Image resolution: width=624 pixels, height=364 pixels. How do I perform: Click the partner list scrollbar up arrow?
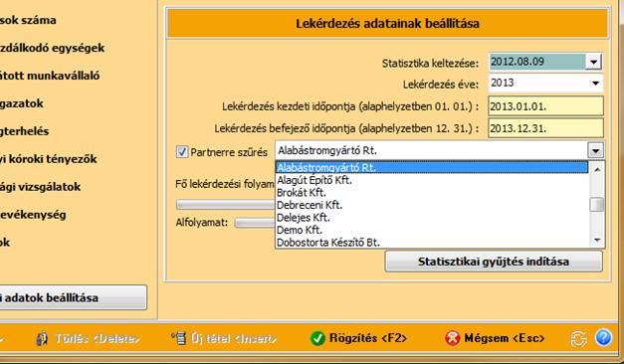coord(597,169)
